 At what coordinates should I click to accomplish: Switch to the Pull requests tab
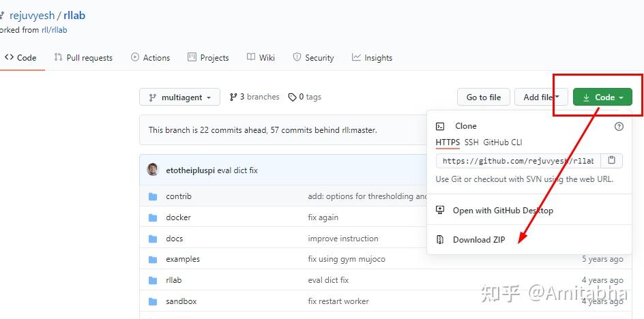pos(83,58)
